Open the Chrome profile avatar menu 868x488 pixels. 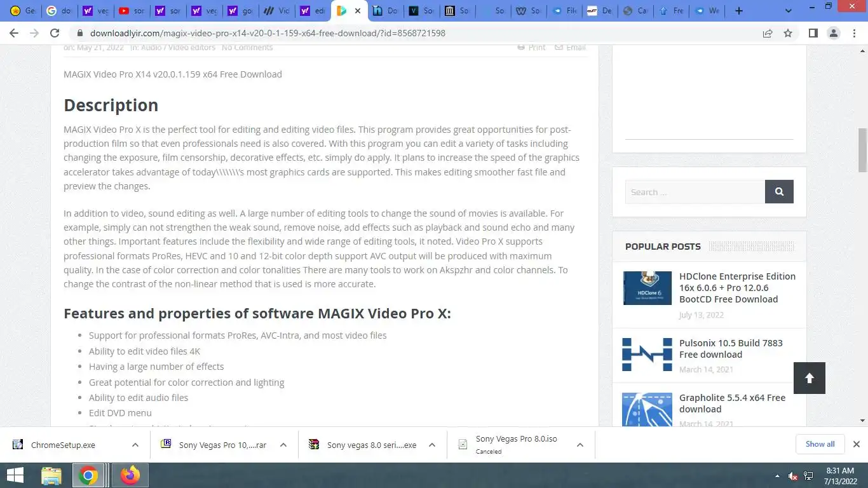[834, 33]
